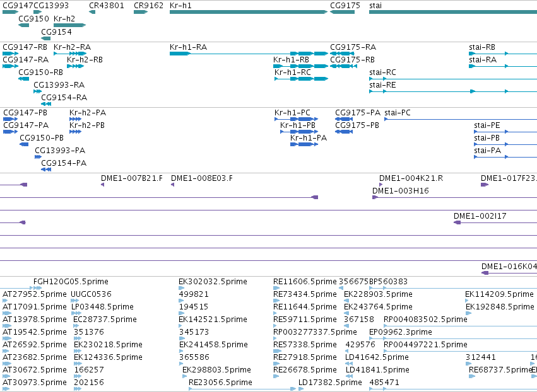Viewport: 537px width, 392px height.
Task: Click the LP03448.5prime EST
Action: tap(76, 313)
